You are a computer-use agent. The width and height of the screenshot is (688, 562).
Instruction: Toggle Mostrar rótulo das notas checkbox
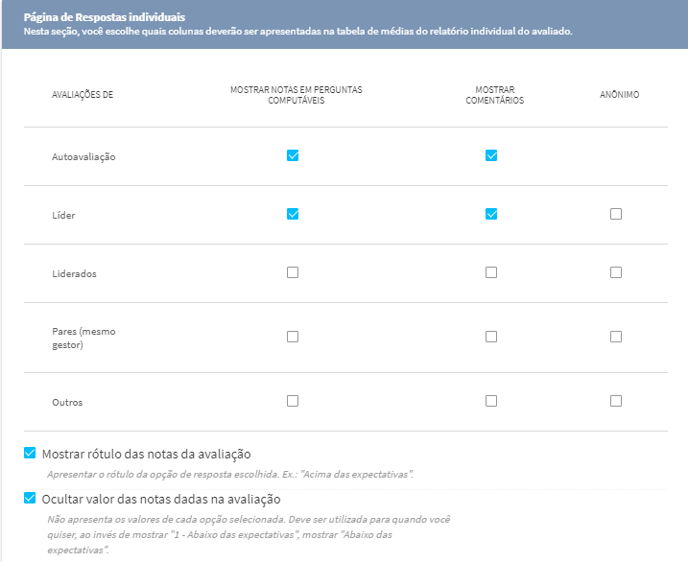pos(30,453)
